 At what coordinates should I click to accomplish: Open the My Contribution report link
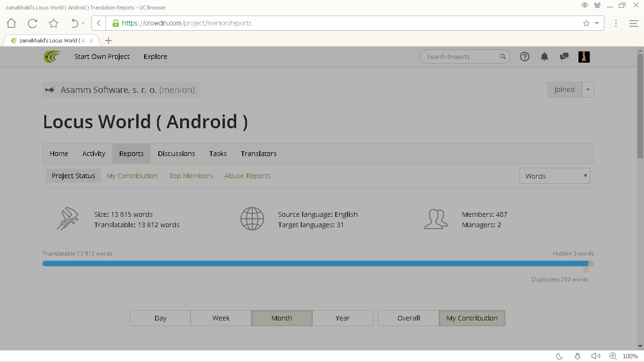[132, 176]
